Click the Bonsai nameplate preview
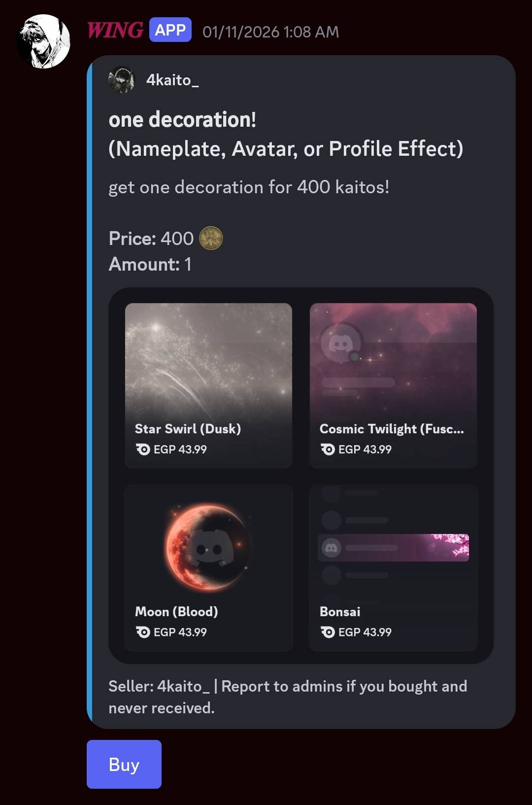 coord(393,548)
